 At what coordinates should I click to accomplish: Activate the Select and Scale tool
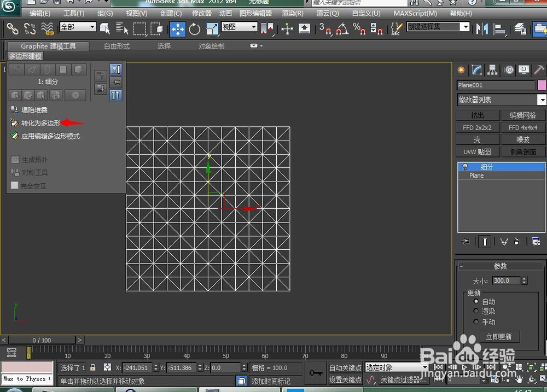pos(212,29)
